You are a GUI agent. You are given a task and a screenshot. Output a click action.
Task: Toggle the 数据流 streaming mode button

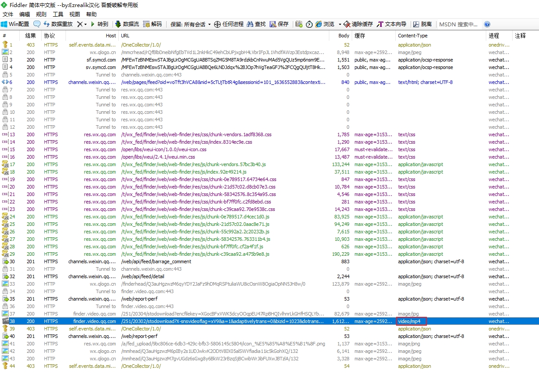pyautogui.click(x=127, y=24)
